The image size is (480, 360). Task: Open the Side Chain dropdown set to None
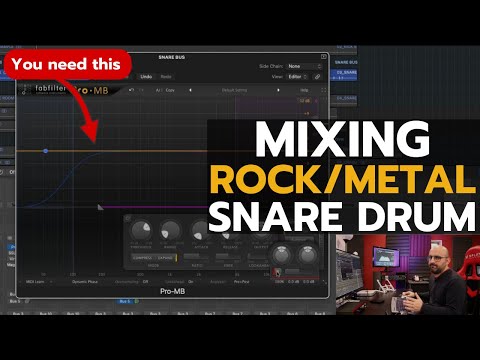tap(304, 66)
